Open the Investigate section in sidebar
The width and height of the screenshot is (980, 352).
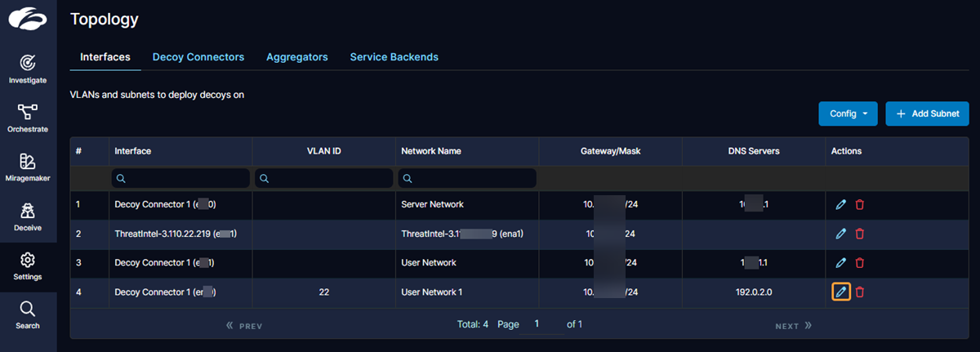point(27,69)
